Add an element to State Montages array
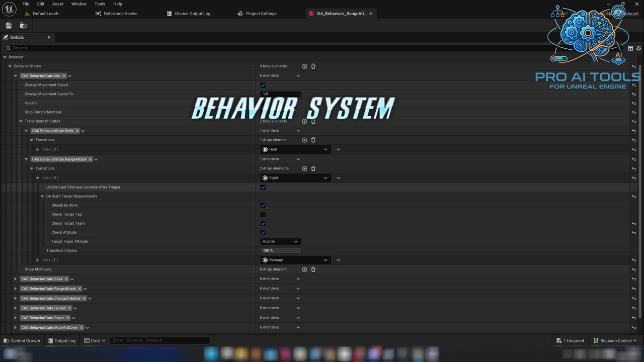Screen dimensions: 644x362 tap(304, 269)
